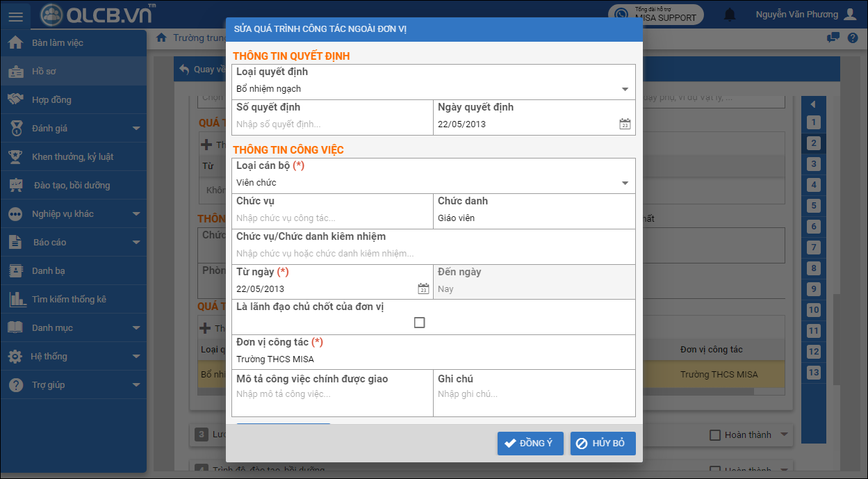The image size is (868, 479).
Task: Open the notification bell
Action: (730, 15)
